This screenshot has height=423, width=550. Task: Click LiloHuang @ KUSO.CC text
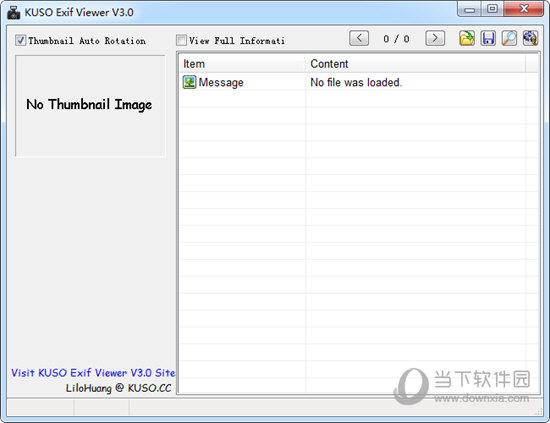[119, 388]
